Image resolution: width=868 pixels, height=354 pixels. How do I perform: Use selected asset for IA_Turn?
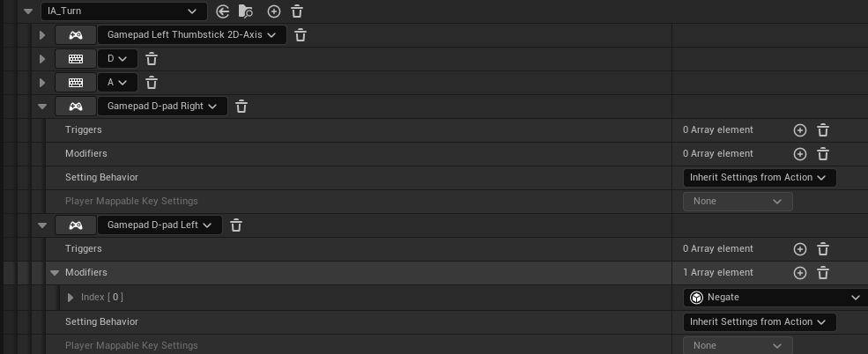click(x=223, y=11)
